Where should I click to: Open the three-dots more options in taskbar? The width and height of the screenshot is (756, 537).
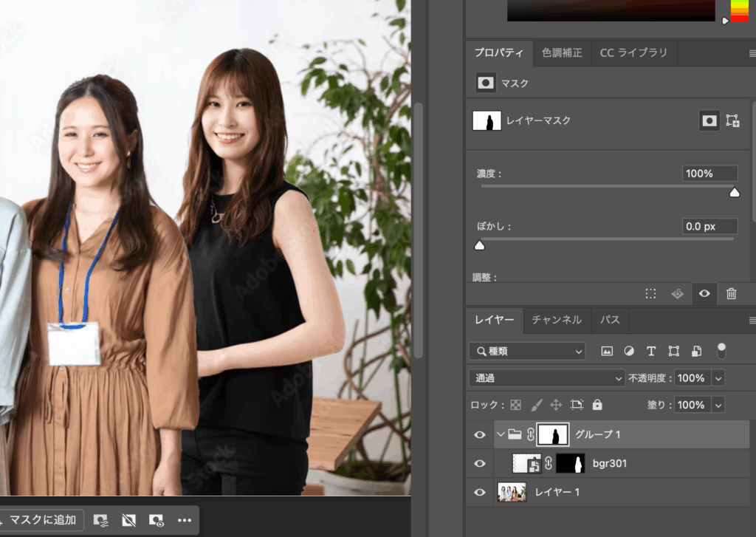pos(185,520)
